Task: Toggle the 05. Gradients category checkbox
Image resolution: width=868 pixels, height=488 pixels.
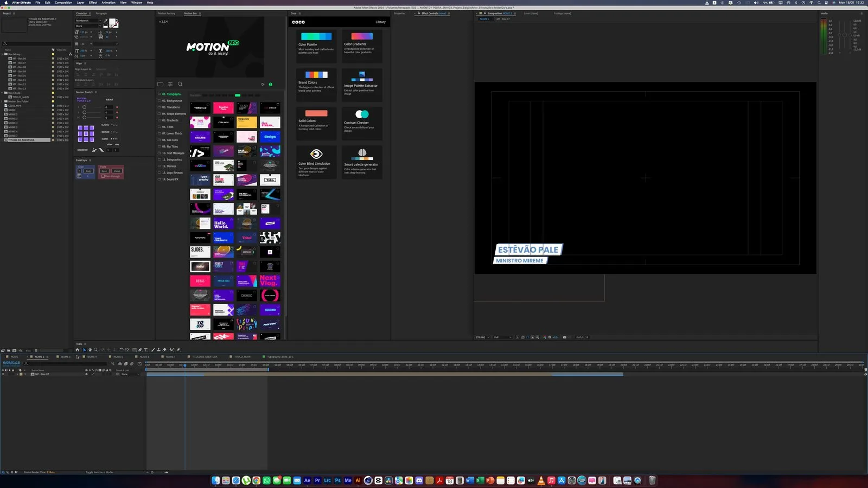Action: [x=159, y=120]
